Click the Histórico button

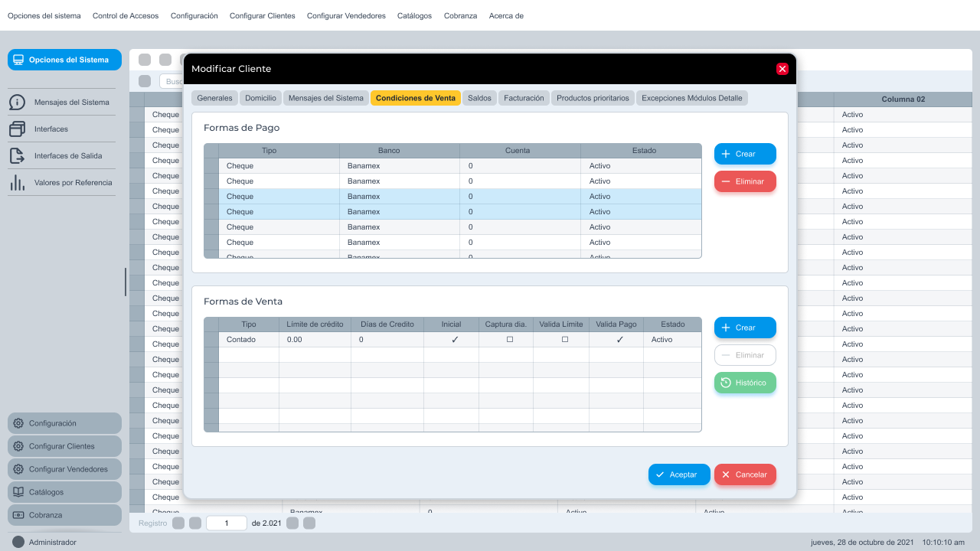745,383
